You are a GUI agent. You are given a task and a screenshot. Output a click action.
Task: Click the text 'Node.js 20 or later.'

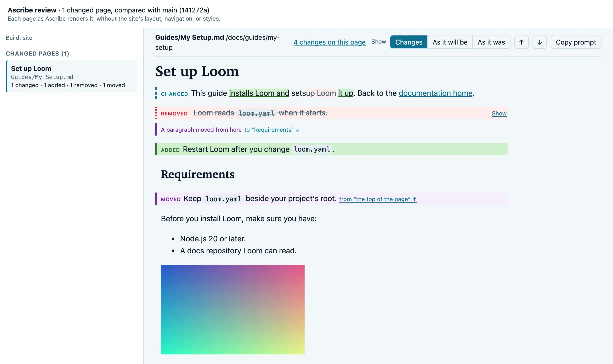[x=213, y=239]
